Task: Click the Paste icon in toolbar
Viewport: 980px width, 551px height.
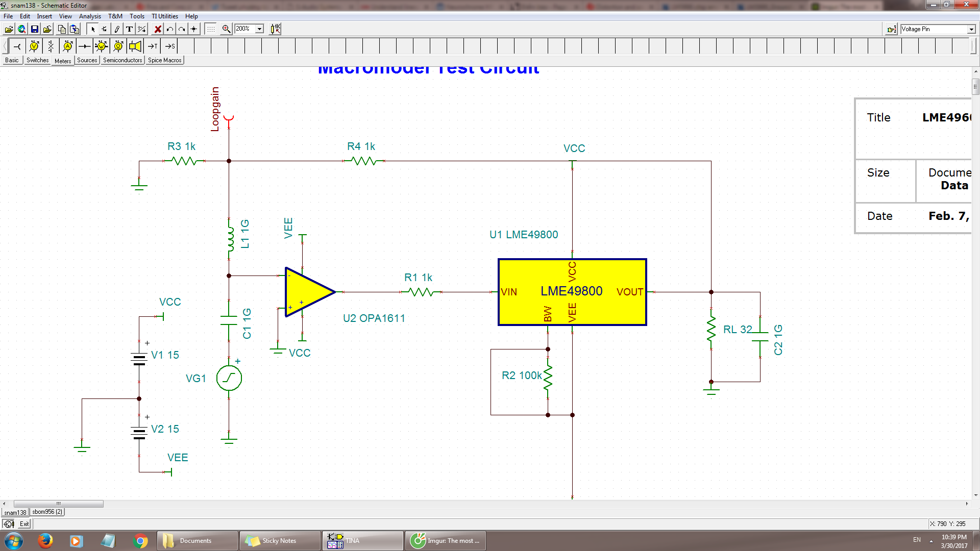Action: [75, 29]
